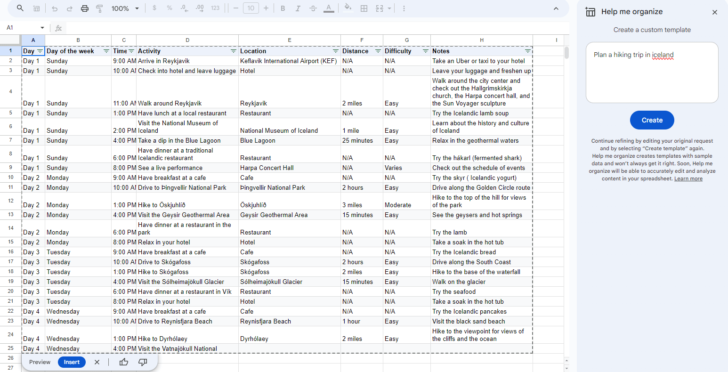Open the borders tool
728x372 pixels.
[364, 8]
